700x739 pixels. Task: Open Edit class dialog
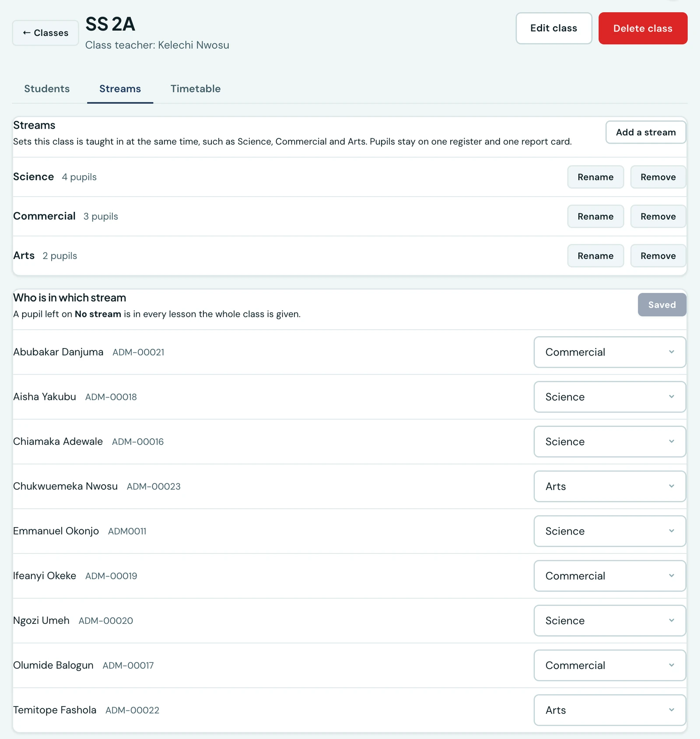[553, 28]
